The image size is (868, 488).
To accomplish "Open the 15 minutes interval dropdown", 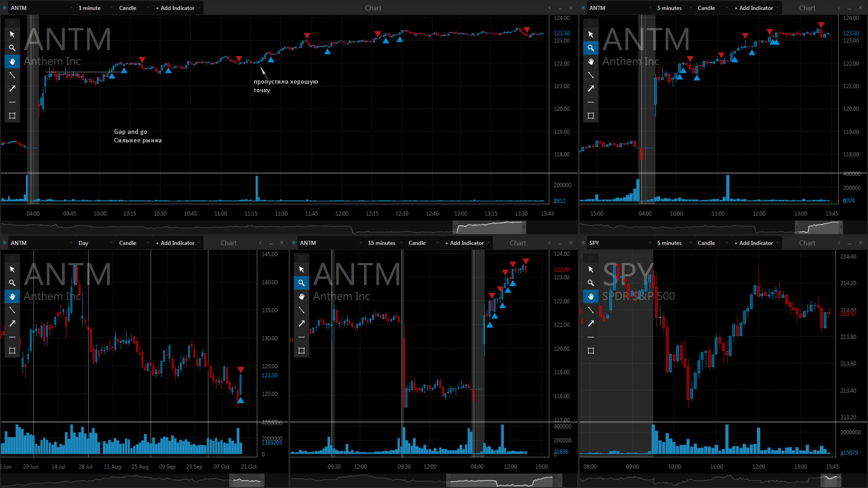I will click(385, 243).
